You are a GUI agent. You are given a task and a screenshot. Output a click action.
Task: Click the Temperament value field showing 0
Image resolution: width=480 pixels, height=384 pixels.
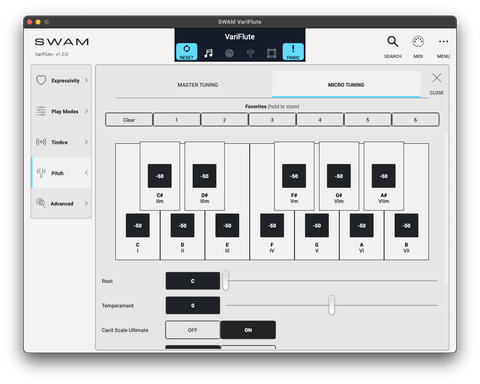click(193, 305)
